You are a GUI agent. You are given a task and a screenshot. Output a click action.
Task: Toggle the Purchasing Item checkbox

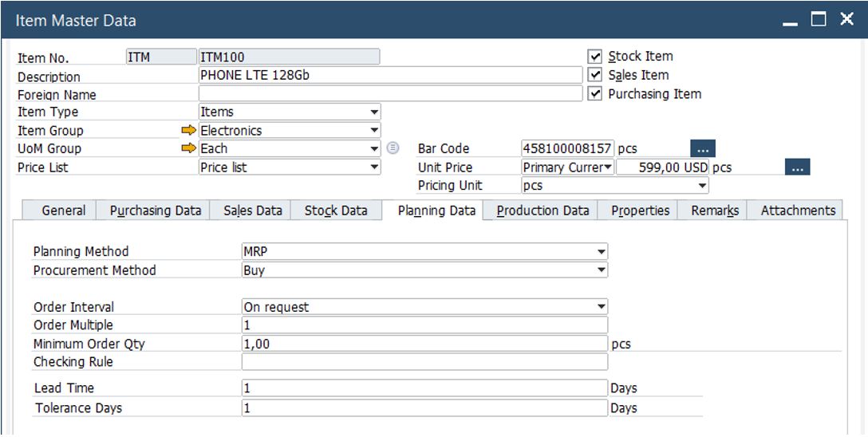click(x=594, y=94)
